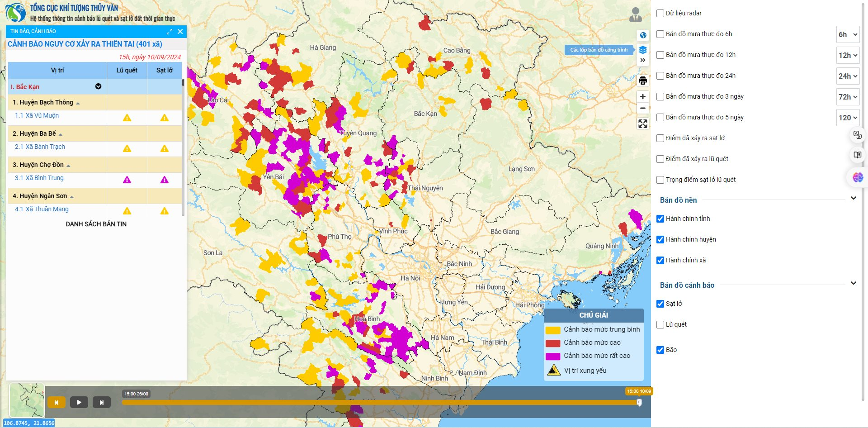Viewport: 868px width, 428px height.
Task: Select the Lũ quét column header
Action: point(127,71)
